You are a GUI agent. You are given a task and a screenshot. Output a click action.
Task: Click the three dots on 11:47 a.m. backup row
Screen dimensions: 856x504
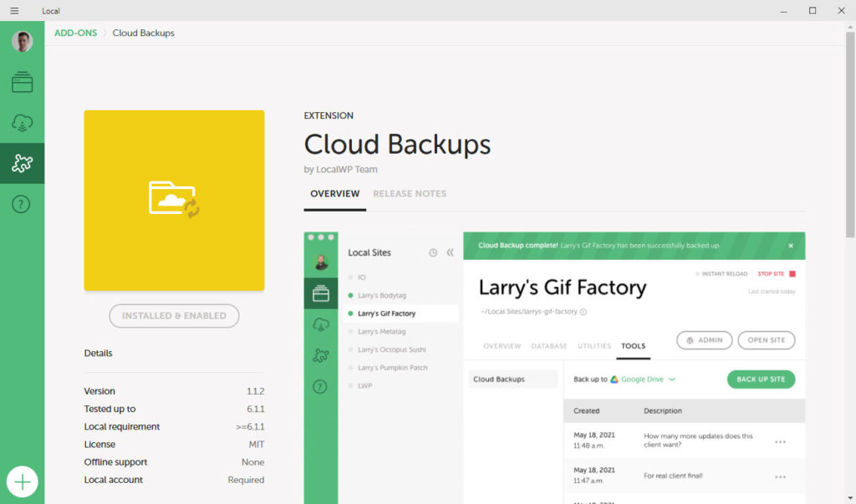click(x=780, y=476)
